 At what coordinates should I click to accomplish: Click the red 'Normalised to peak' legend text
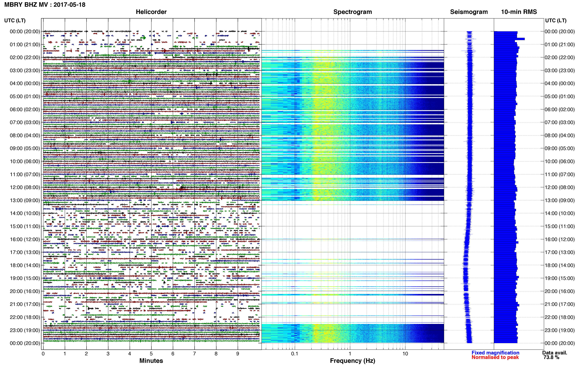point(495,357)
